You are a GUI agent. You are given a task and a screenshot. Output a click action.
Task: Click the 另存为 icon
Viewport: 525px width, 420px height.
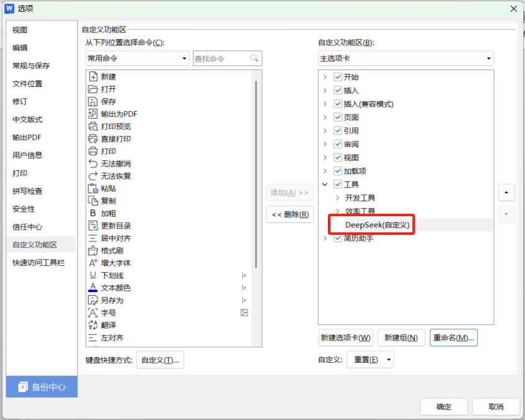pos(93,300)
